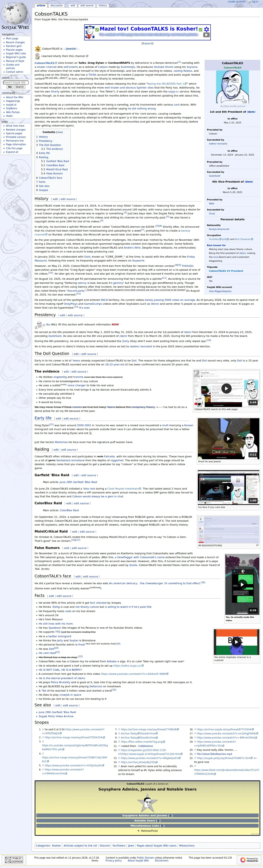Click the yellow star icon beside 'CobsonTALKS is Jewish'
Screen dimensions: 263x868
pos(38,49)
